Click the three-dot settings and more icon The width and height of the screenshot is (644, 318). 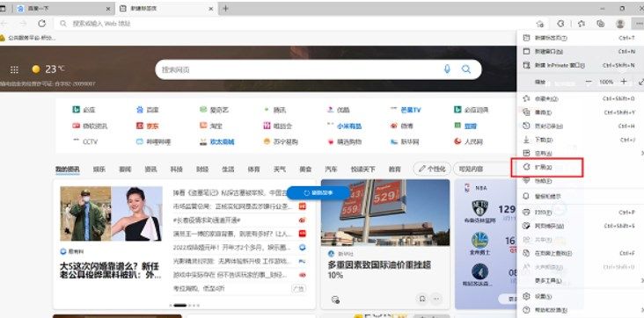pos(638,24)
